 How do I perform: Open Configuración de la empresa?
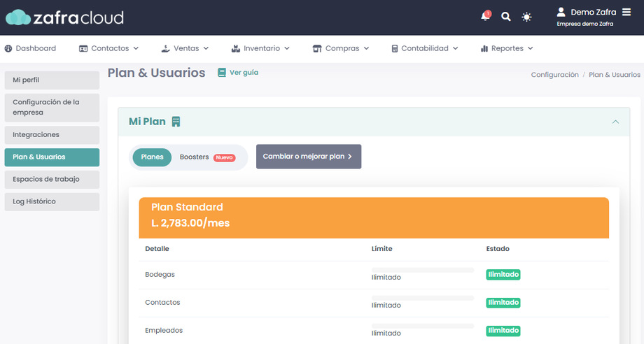(52, 108)
